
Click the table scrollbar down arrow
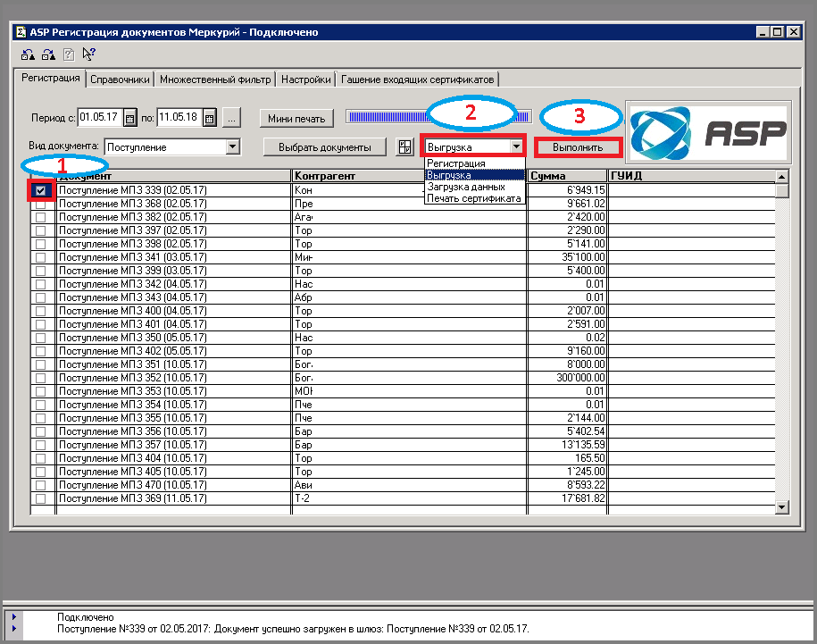pyautogui.click(x=781, y=507)
